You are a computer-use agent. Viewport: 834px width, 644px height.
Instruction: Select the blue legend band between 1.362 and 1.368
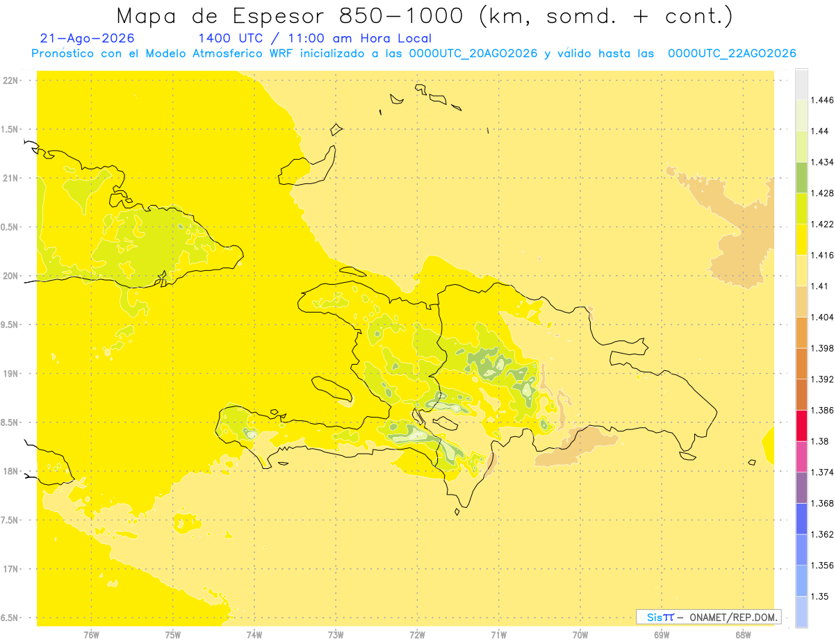click(x=801, y=518)
